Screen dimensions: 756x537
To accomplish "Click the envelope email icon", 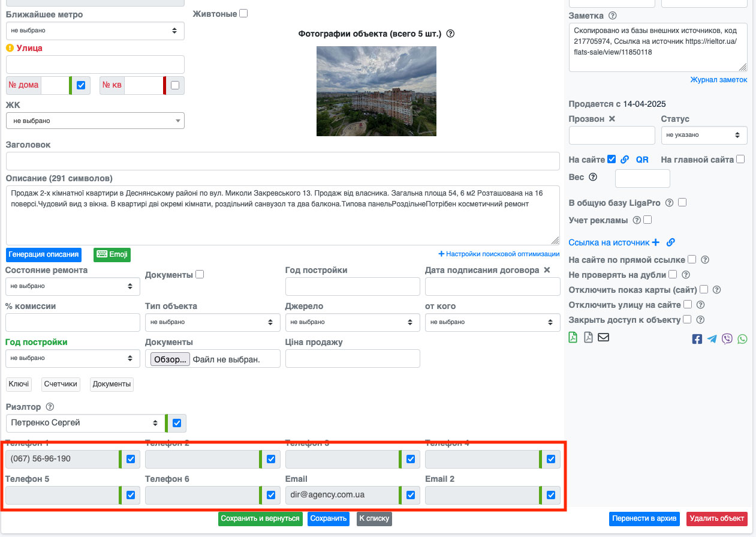I will tap(603, 338).
